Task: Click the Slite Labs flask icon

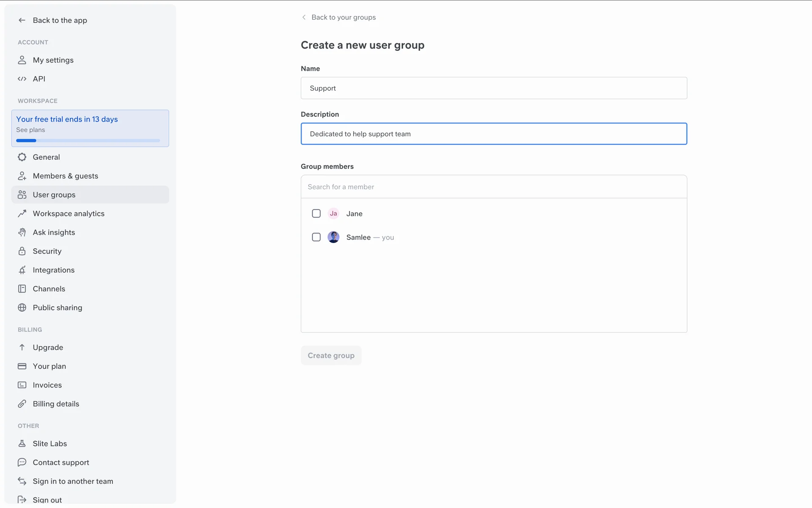Action: 22,444
